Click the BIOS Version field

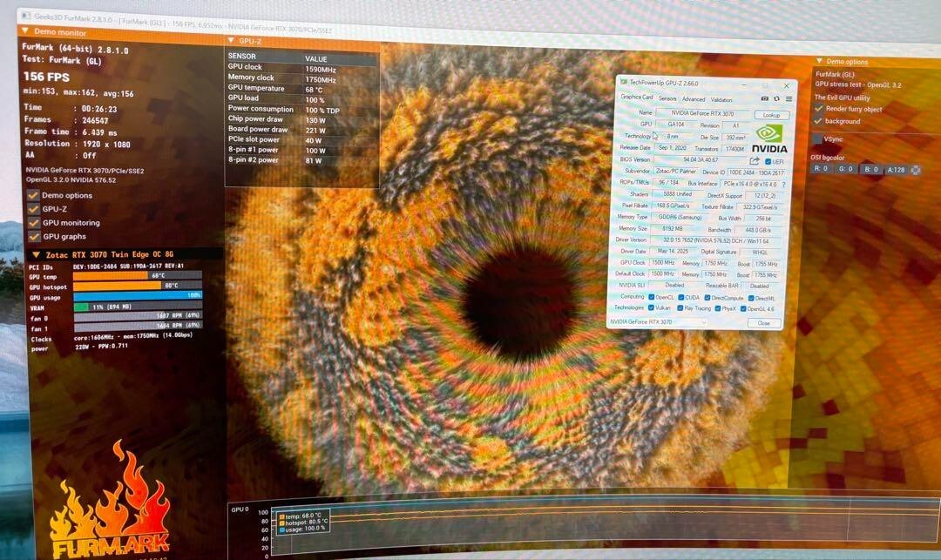pyautogui.click(x=701, y=160)
